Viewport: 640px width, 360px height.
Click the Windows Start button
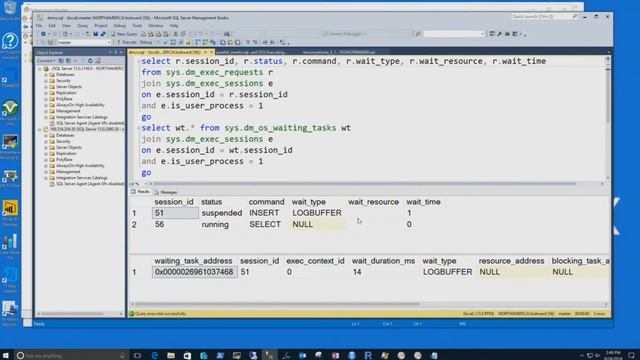(5, 355)
